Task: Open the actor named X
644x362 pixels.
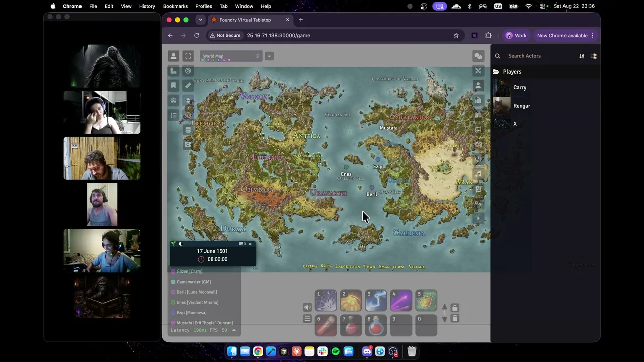Action: tap(545, 124)
